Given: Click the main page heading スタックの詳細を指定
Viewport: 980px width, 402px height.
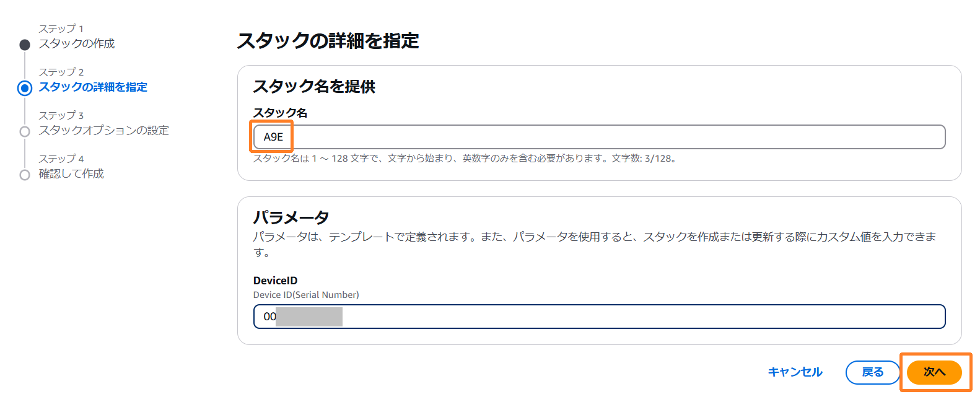Looking at the screenshot, I should (328, 41).
